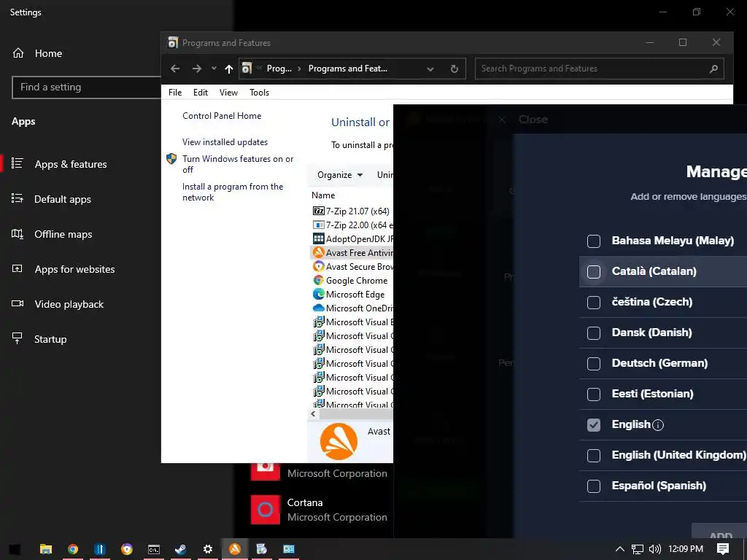Open the Edit menu
747x560 pixels.
coord(200,93)
